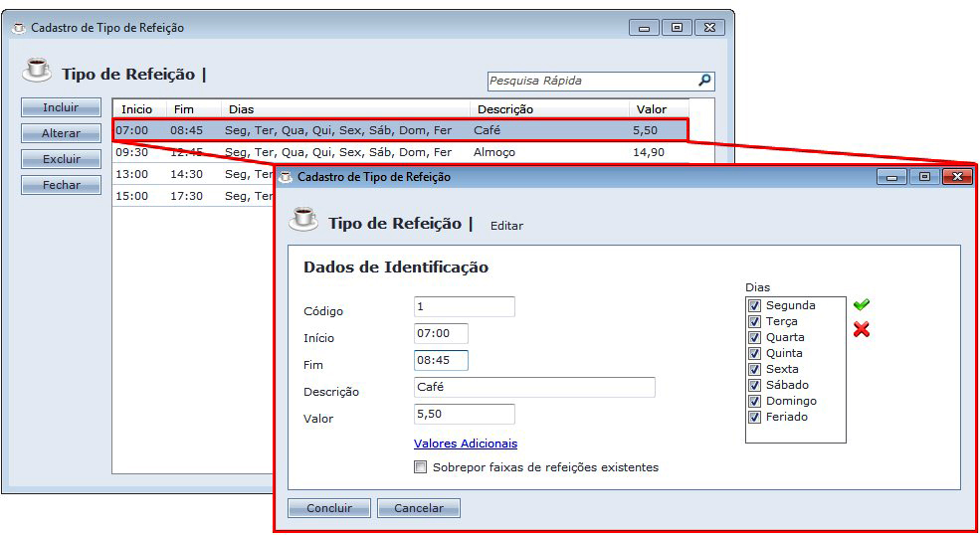Close the edit dialog with the red X button
This screenshot has height=535, width=980.
click(x=957, y=177)
